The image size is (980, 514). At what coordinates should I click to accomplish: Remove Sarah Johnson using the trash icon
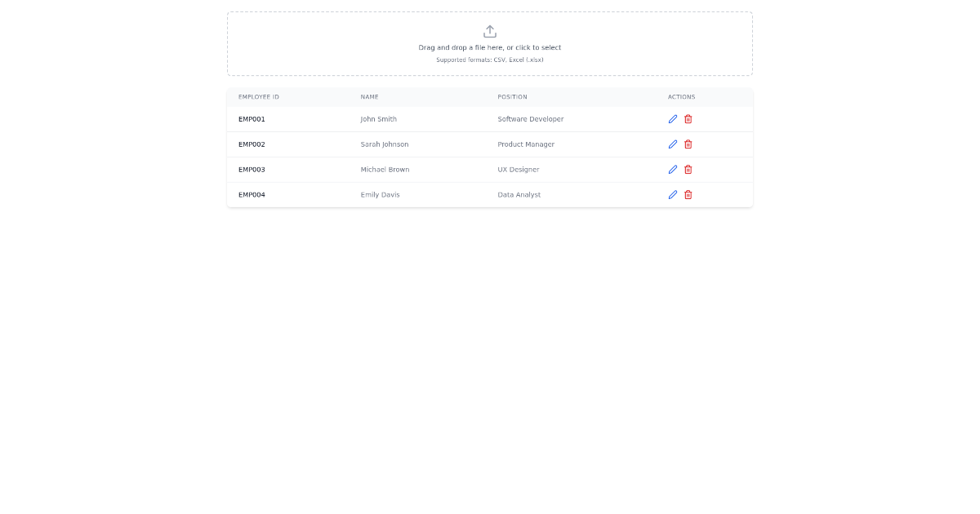tap(688, 144)
